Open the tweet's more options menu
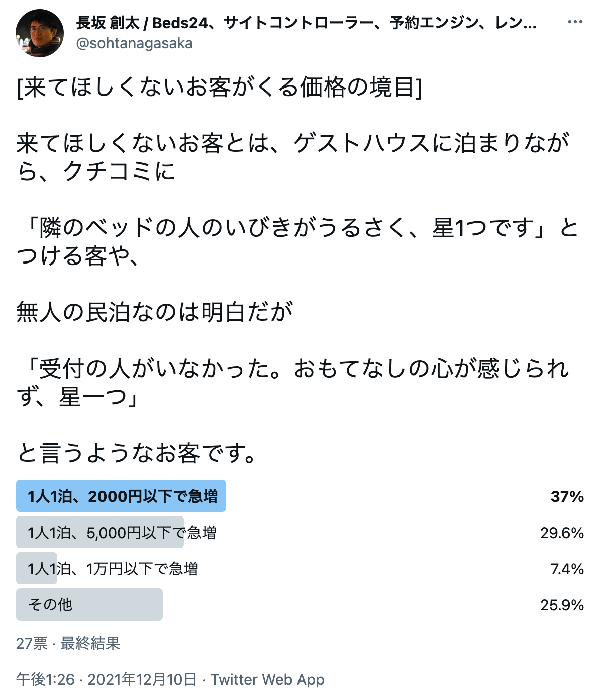The image size is (598, 700). tap(575, 22)
